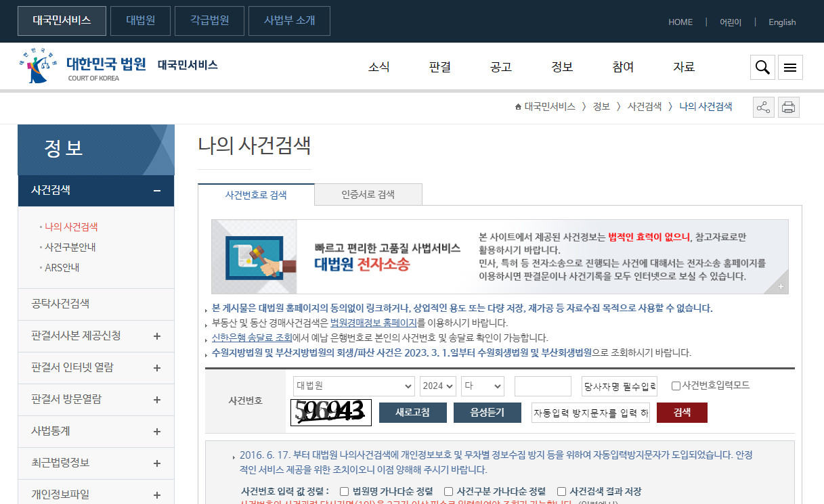Image resolution: width=824 pixels, height=504 pixels.
Task: Click the home icon in breadcrumb
Action: pyautogui.click(x=518, y=107)
